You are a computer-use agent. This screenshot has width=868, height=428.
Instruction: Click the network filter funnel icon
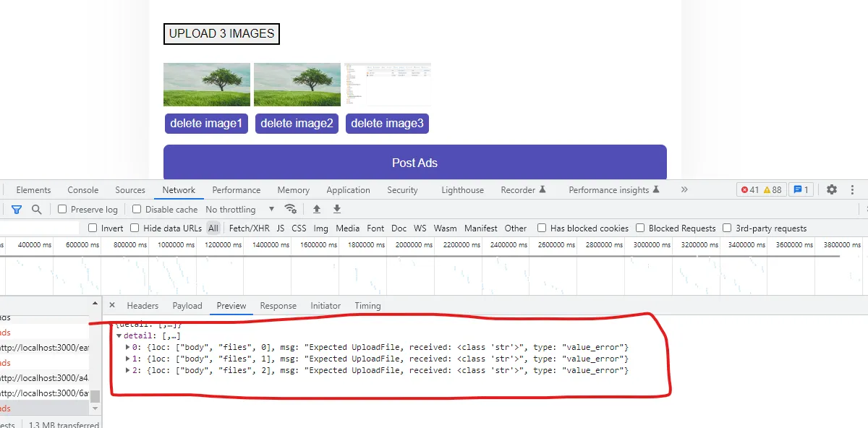(17, 209)
